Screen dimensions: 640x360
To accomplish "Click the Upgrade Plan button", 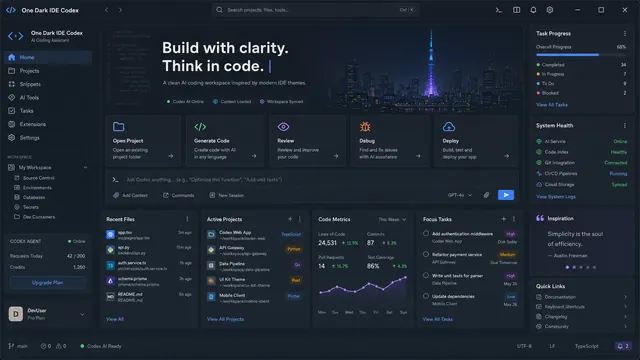I will coord(47,282).
